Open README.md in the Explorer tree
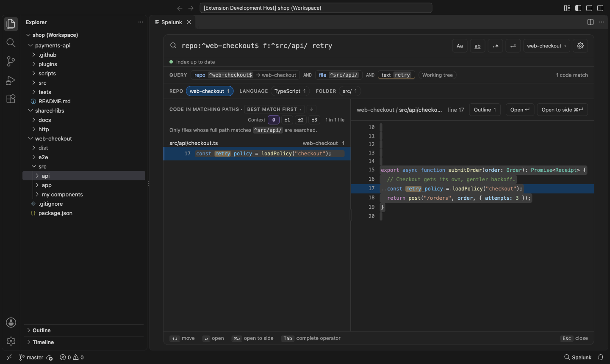 (84, 101)
